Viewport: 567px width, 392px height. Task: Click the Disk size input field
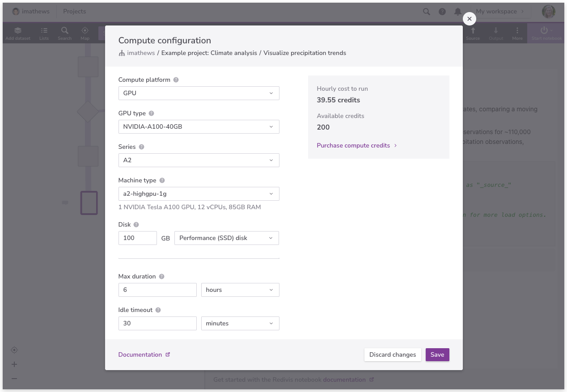click(x=137, y=238)
